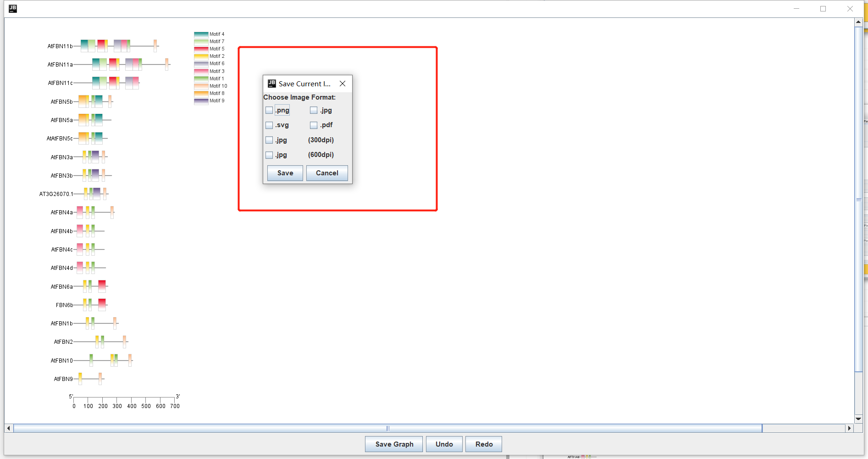The image size is (868, 459).
Task: Click the Motif 5 legend swatch
Action: (x=201, y=49)
